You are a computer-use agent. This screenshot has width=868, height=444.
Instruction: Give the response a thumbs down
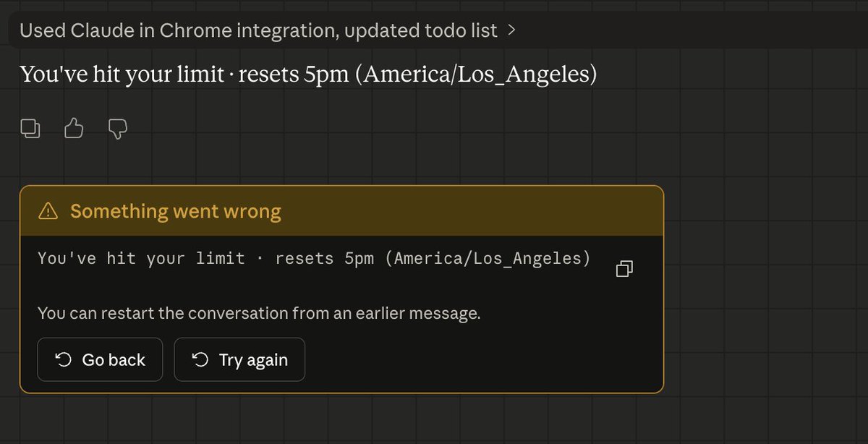coord(118,129)
